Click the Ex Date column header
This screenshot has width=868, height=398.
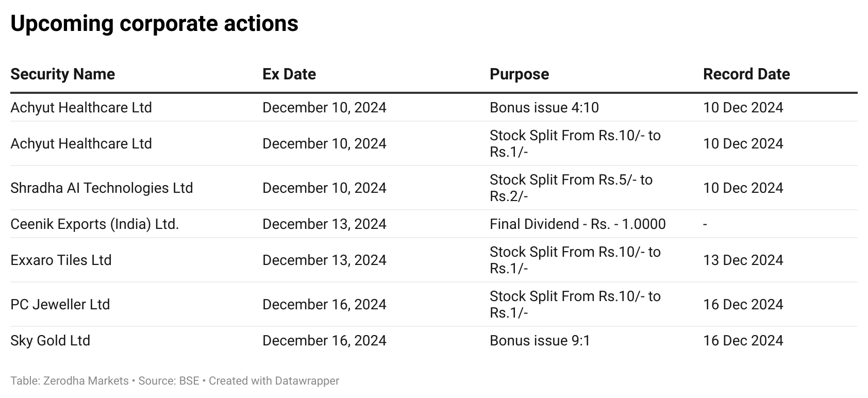pyautogui.click(x=289, y=74)
